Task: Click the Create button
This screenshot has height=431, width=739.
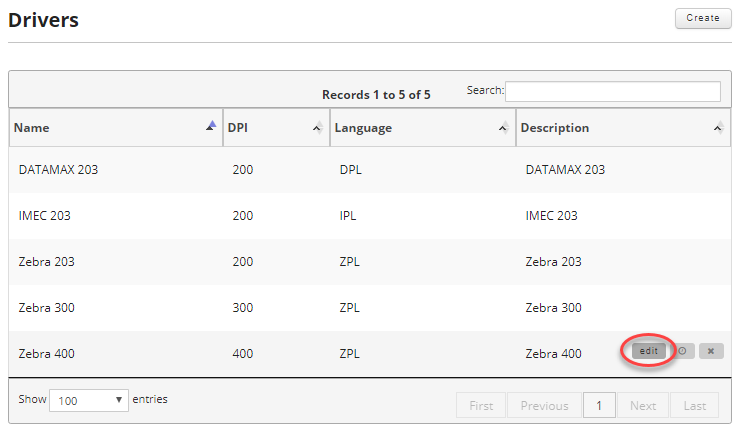Action: [x=703, y=18]
